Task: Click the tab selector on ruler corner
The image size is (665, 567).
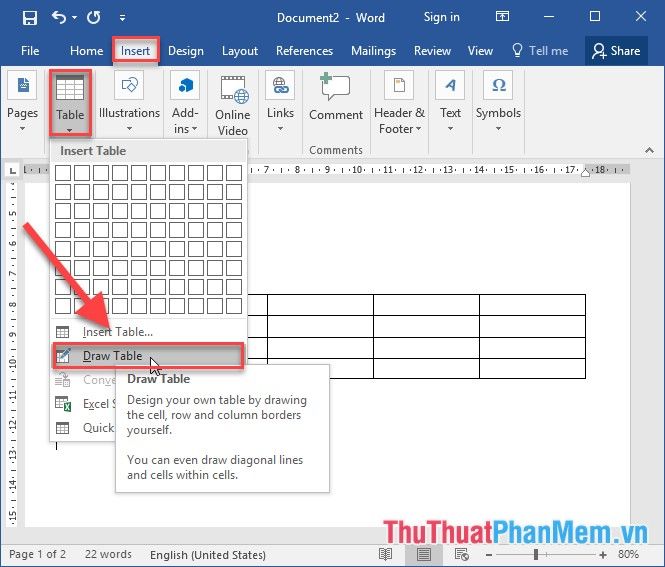Action: pos(13,170)
